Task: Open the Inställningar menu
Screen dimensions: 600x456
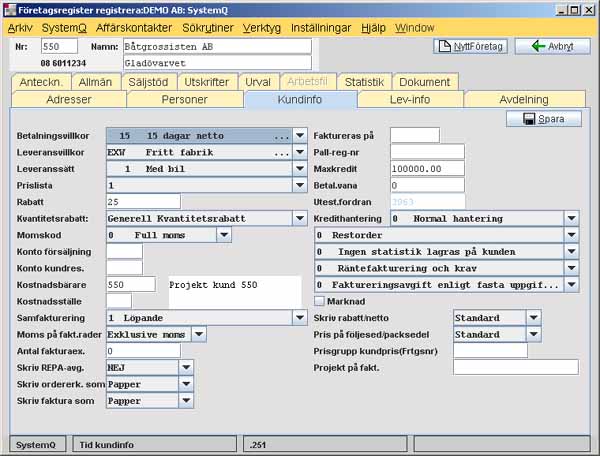Action: tap(321, 28)
